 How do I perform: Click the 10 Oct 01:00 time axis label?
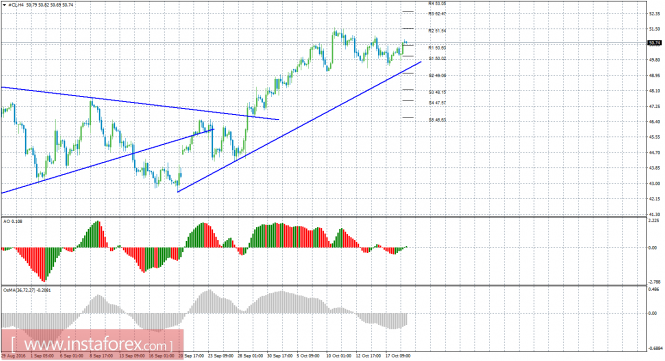338,355
